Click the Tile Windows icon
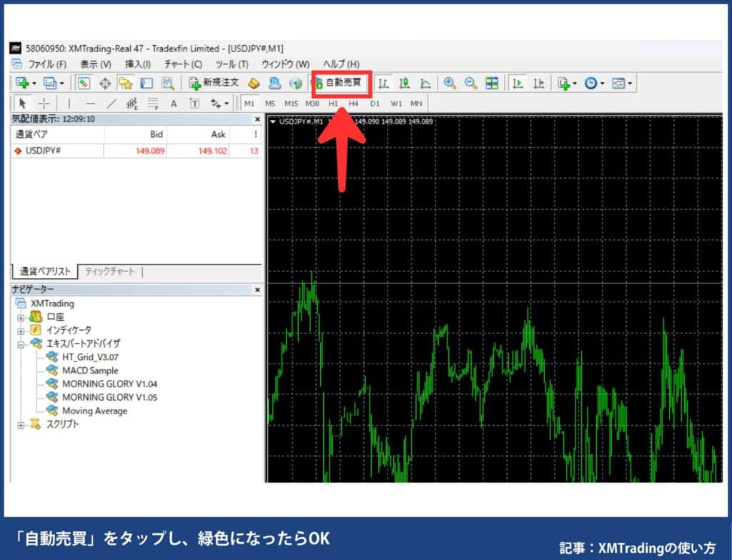This screenshot has height=560, width=732. point(492,83)
